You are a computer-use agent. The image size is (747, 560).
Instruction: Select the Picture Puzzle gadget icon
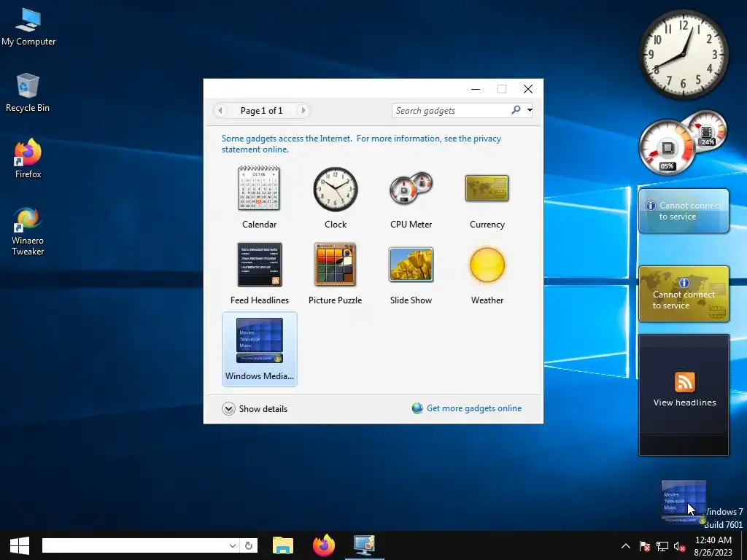[336, 264]
